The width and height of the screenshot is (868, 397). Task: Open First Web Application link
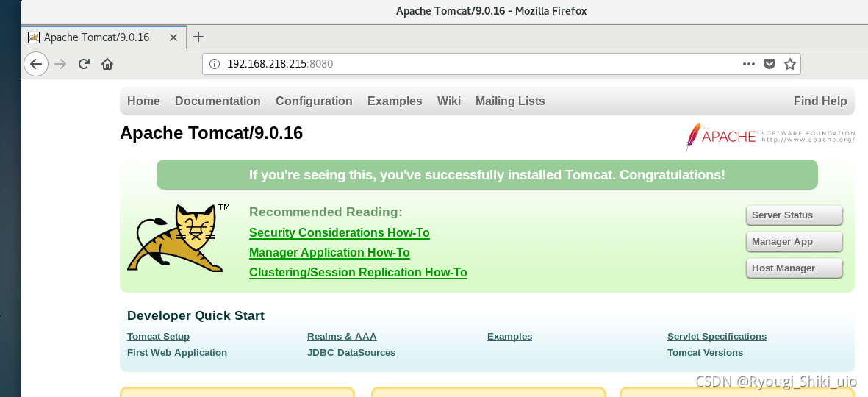[x=177, y=353]
